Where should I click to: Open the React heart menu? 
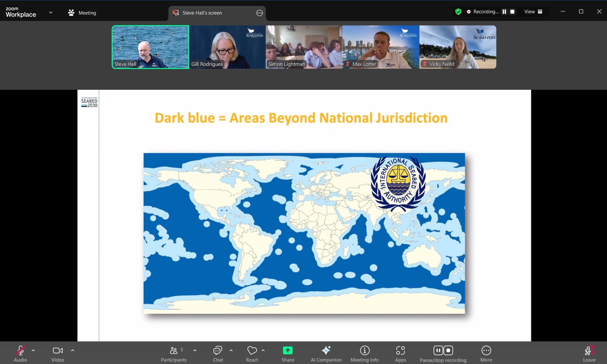pyautogui.click(x=252, y=354)
